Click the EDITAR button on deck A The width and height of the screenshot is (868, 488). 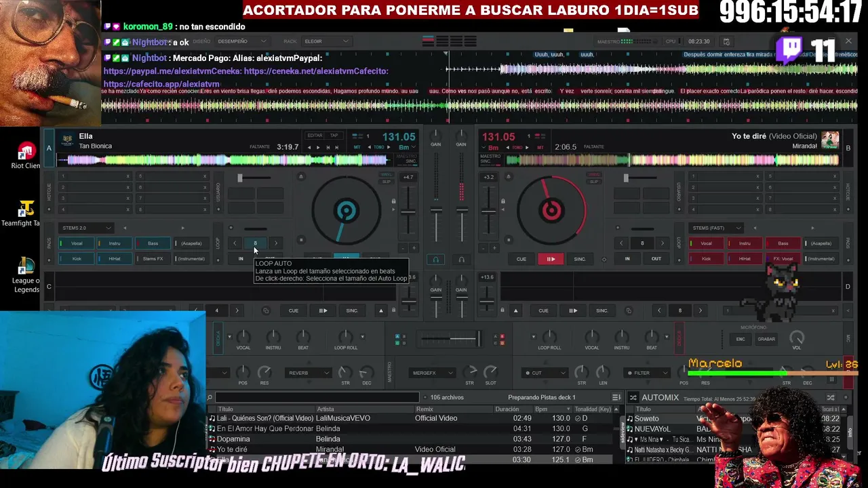tap(315, 136)
